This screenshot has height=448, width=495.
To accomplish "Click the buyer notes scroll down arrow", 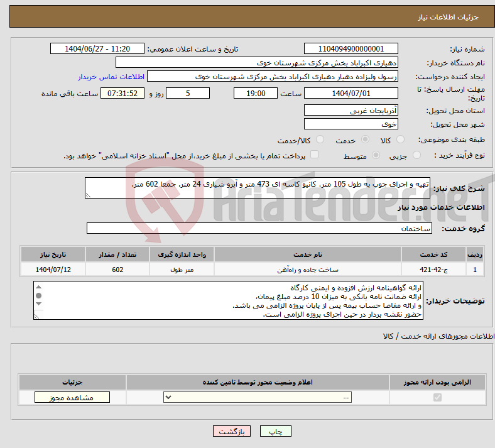I will click(x=39, y=303).
